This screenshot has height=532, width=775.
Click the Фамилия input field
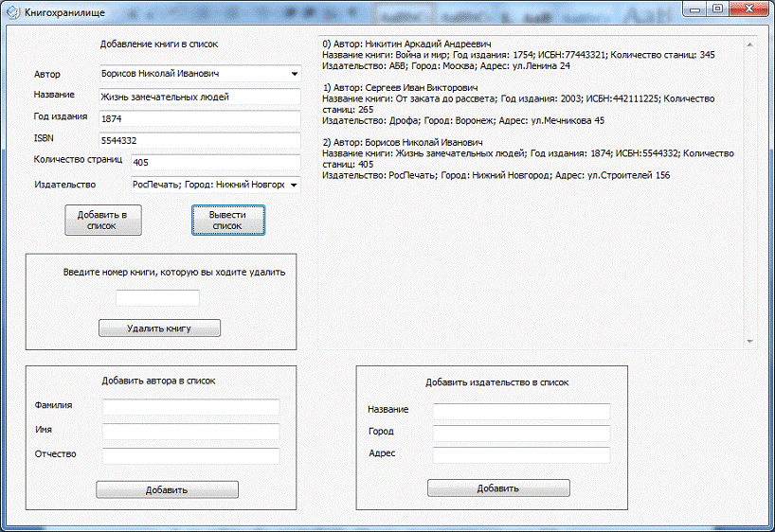(x=190, y=407)
